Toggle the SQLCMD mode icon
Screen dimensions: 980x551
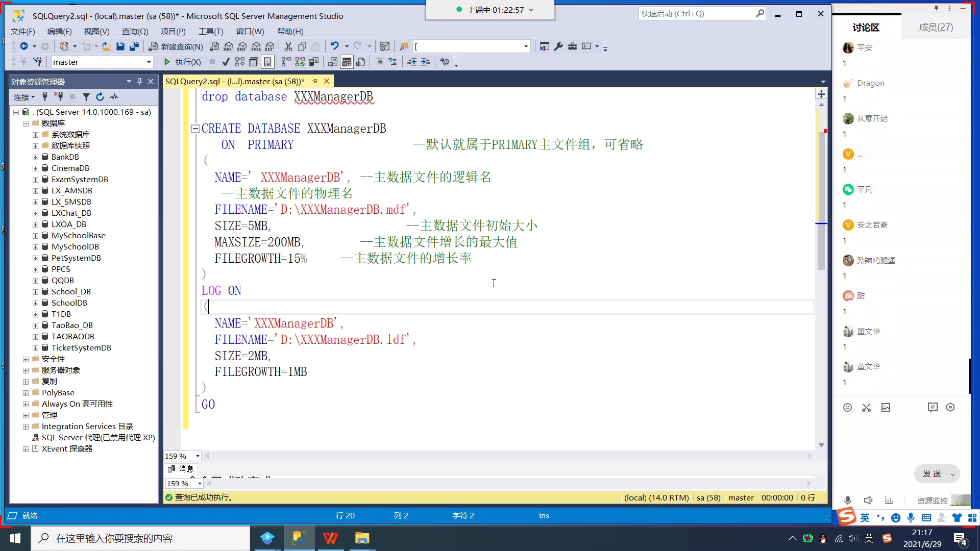pos(254,62)
